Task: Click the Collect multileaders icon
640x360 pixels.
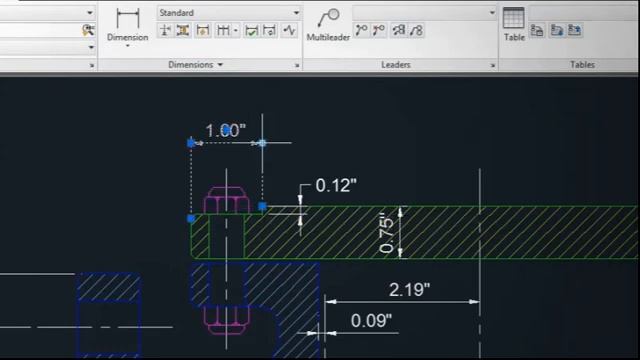Action: click(416, 30)
